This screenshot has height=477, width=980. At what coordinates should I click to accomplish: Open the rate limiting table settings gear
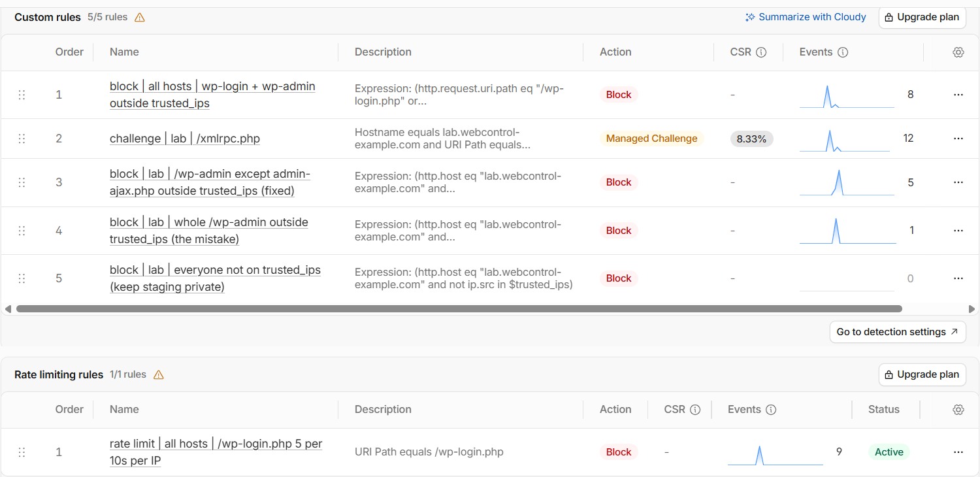point(958,410)
